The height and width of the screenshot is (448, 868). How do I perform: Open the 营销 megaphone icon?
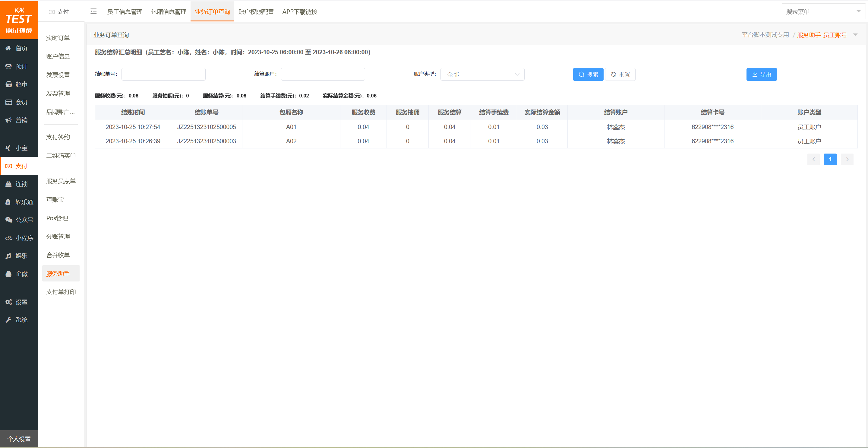8,120
